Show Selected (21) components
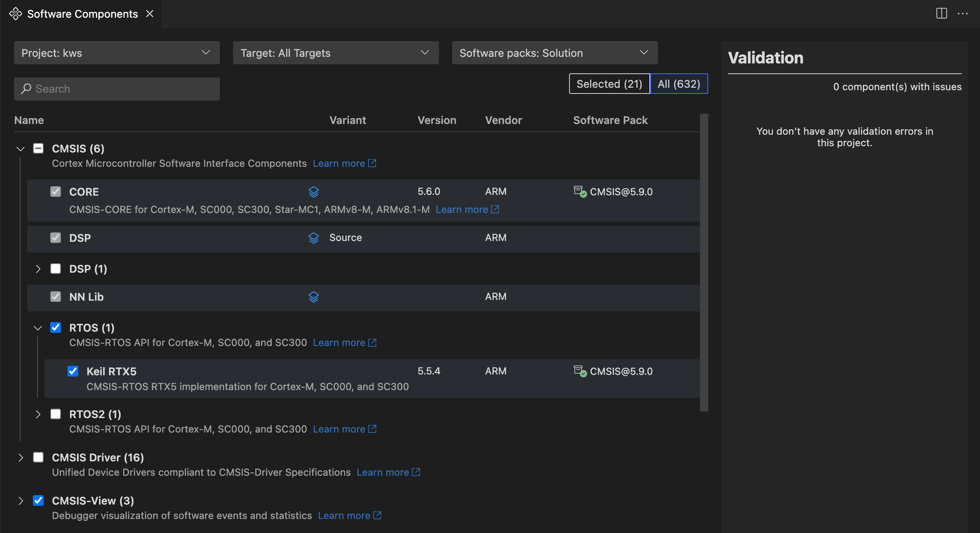Screen dimensions: 980x533 pos(609,84)
